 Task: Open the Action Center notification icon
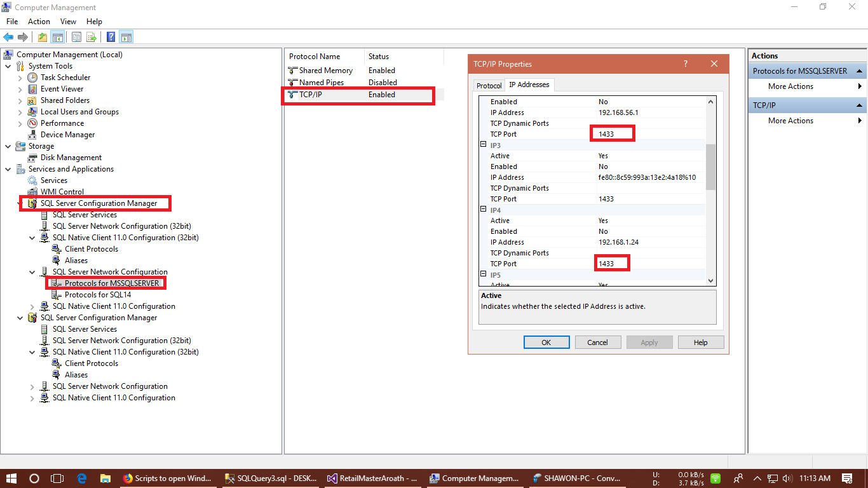point(847,478)
